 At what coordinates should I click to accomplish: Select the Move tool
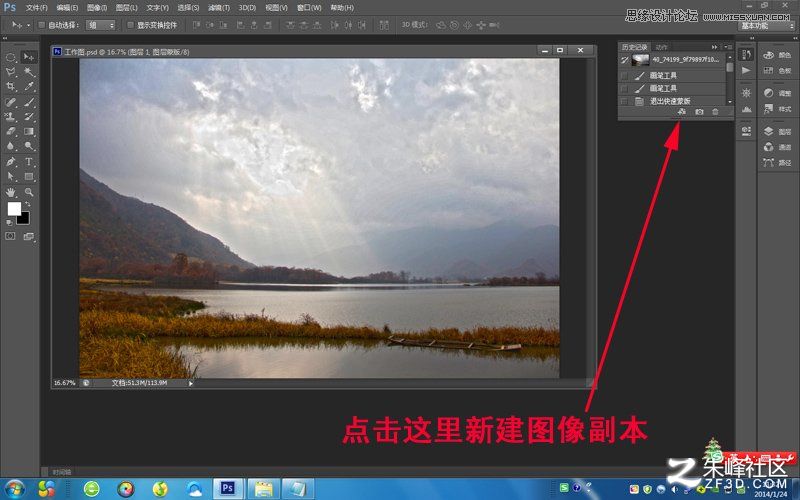pos(29,57)
